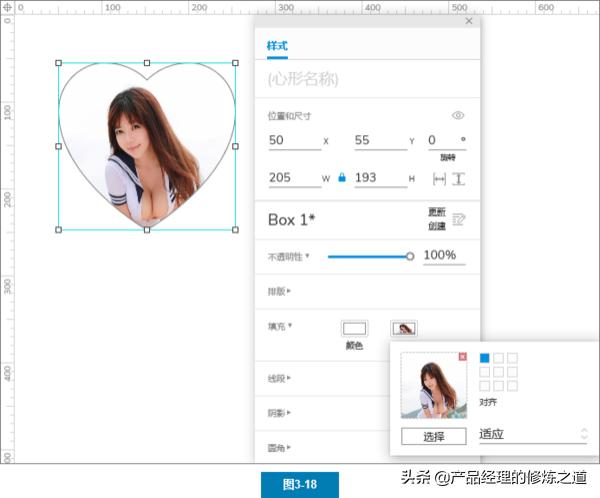600x498 pixels.
Task: Expand the 排版 typography section
Action: coord(279,292)
